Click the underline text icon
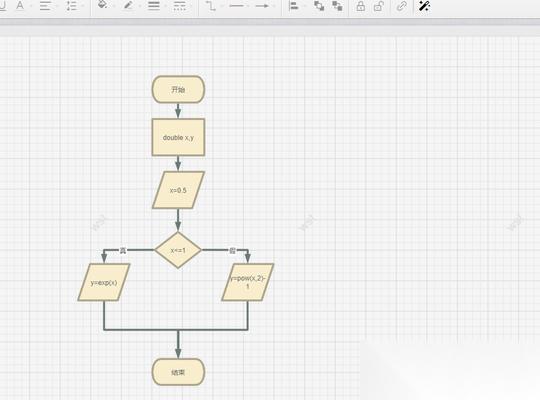The height and width of the screenshot is (400, 540). 2,6
